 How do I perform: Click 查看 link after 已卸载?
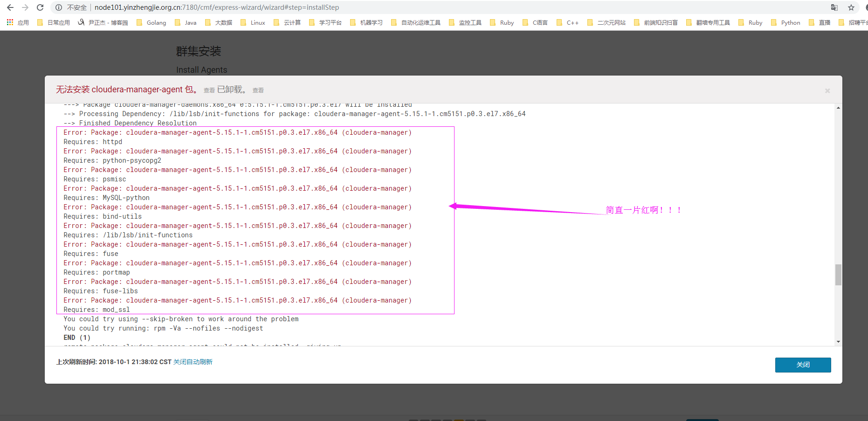[x=258, y=90]
